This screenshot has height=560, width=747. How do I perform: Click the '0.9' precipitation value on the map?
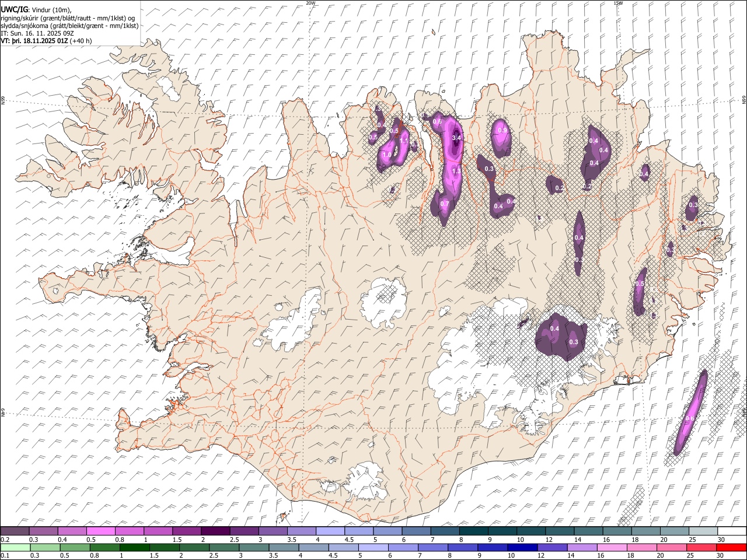(502, 131)
